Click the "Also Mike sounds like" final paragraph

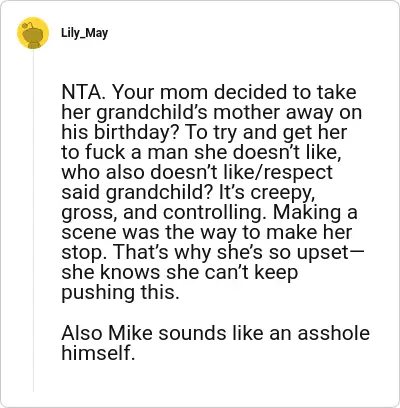click(x=215, y=343)
